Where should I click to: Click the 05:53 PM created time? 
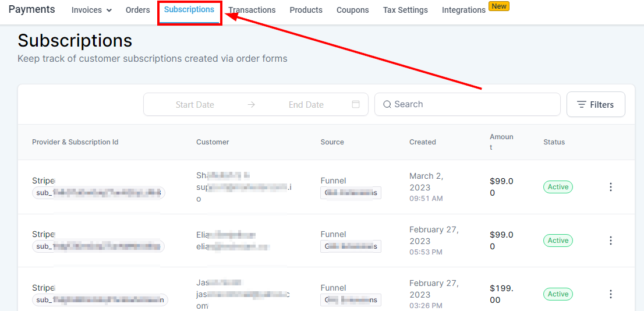(426, 252)
